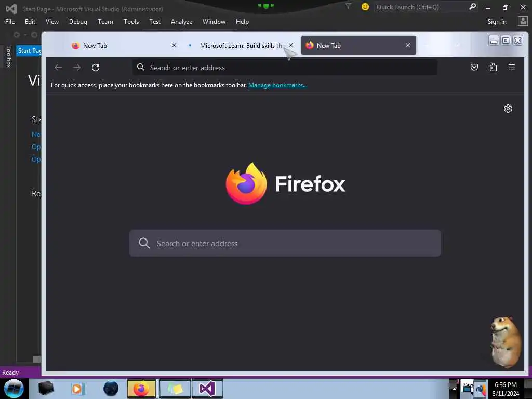Open the Windows Start orb

point(14,389)
